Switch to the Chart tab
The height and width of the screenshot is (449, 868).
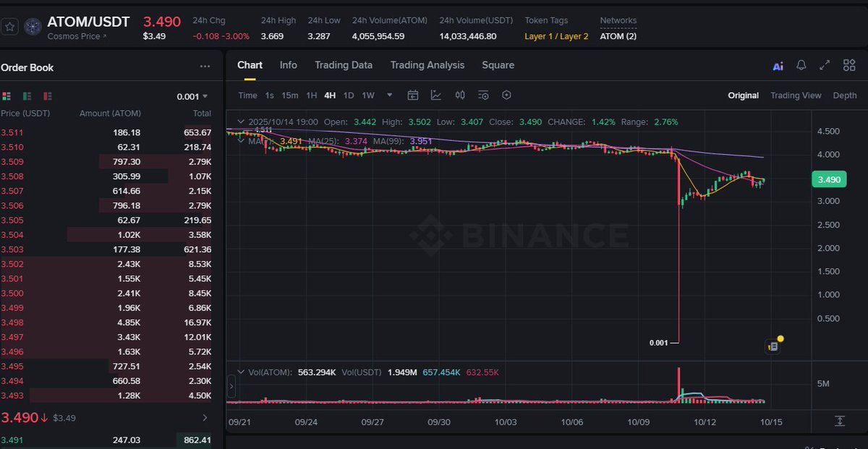pos(250,65)
